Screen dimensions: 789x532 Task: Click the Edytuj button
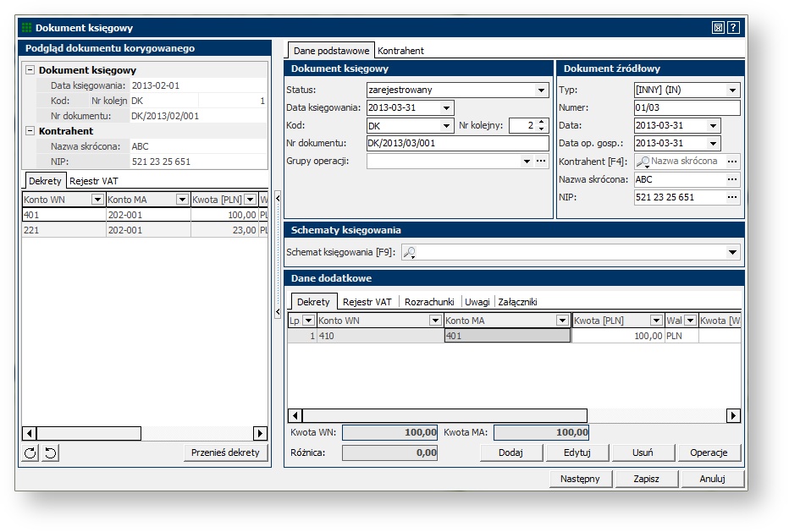click(577, 452)
